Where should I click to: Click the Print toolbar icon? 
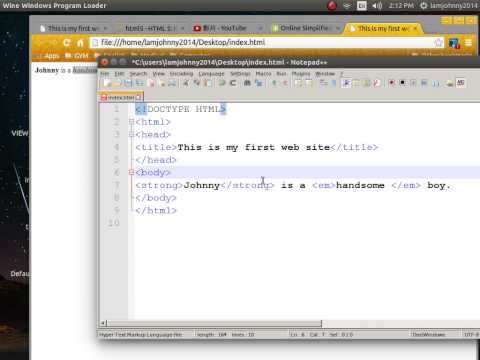[173, 83]
